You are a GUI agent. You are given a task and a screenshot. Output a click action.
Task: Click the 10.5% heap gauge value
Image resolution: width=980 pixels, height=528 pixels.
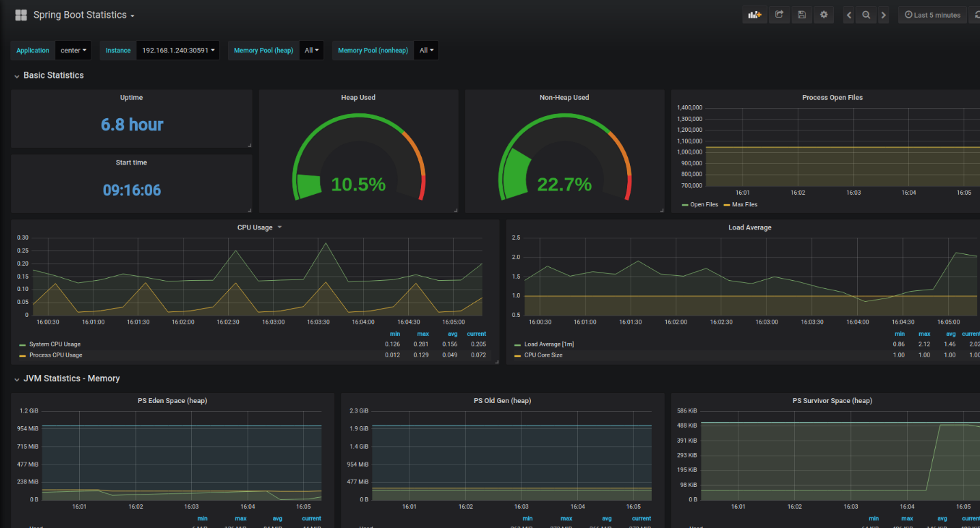click(x=358, y=184)
